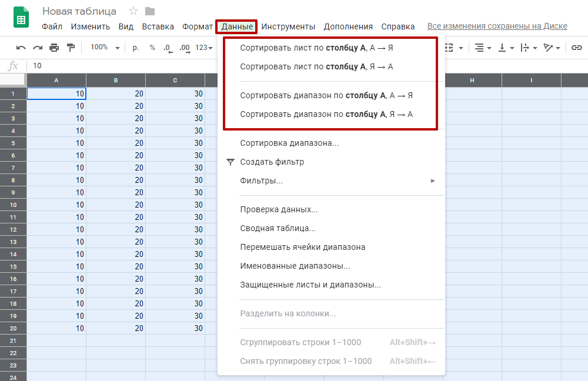The width and height of the screenshot is (588, 381).
Task: Click cell C12 containing 30
Action: pos(175,229)
